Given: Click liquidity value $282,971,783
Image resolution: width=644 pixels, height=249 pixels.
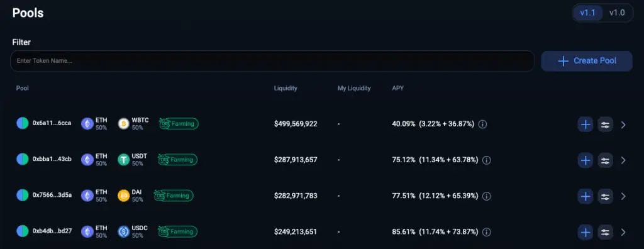Looking at the screenshot, I should point(296,196).
